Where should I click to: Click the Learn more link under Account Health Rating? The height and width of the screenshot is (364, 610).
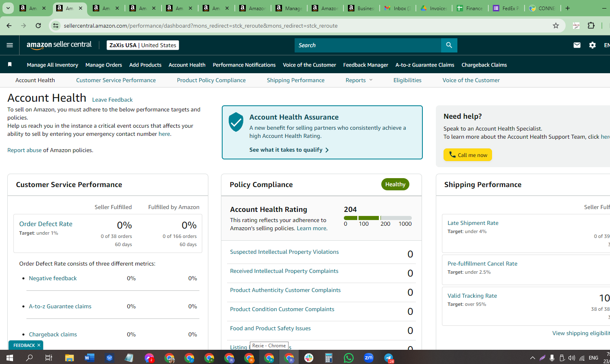pos(311,228)
